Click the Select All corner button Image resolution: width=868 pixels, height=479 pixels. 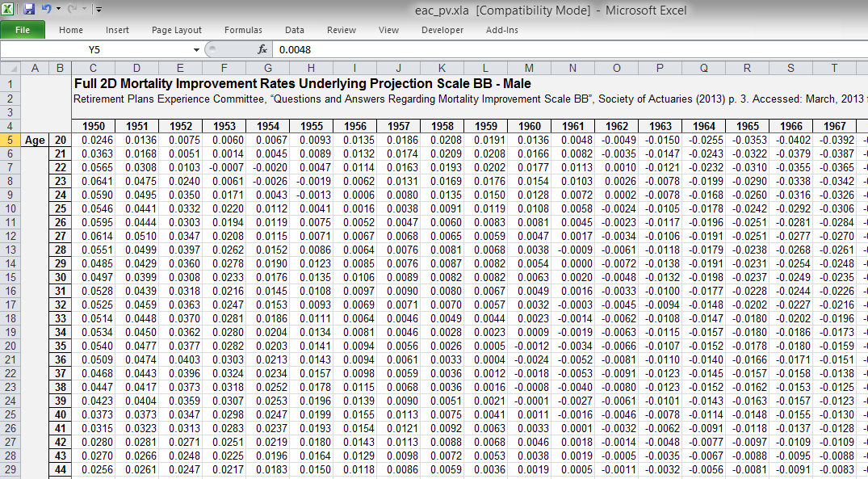tap(10, 68)
